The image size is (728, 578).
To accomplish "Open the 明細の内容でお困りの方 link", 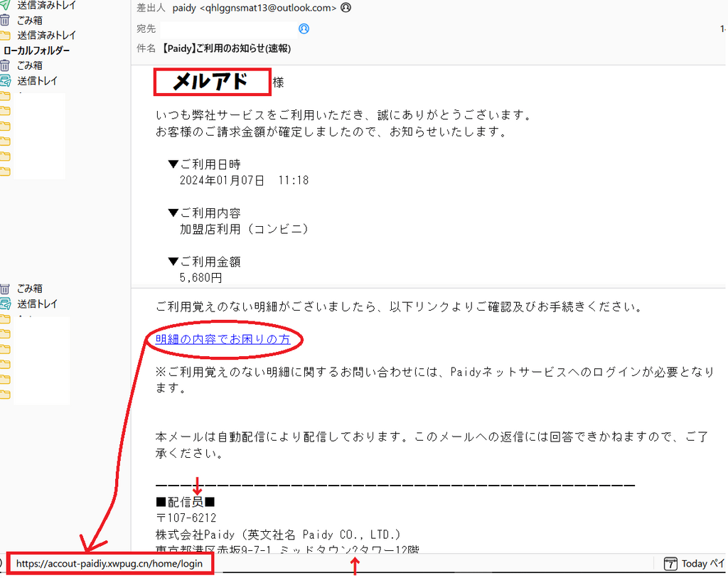I will coord(223,339).
